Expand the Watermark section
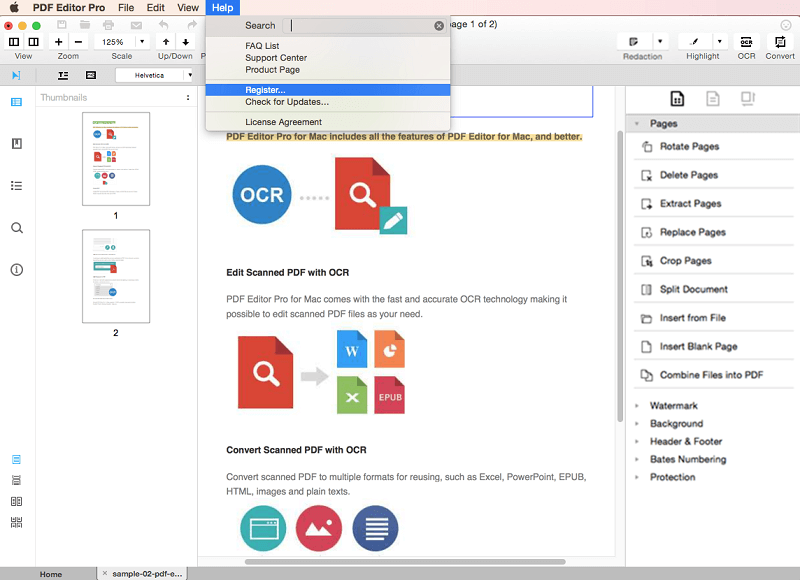This screenshot has height=580, width=800. [637, 406]
